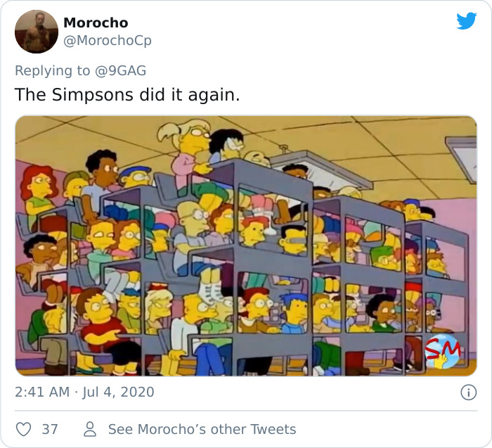Visit the @MorochoCp handle
Viewport: 492px width, 448px height.
tap(108, 41)
